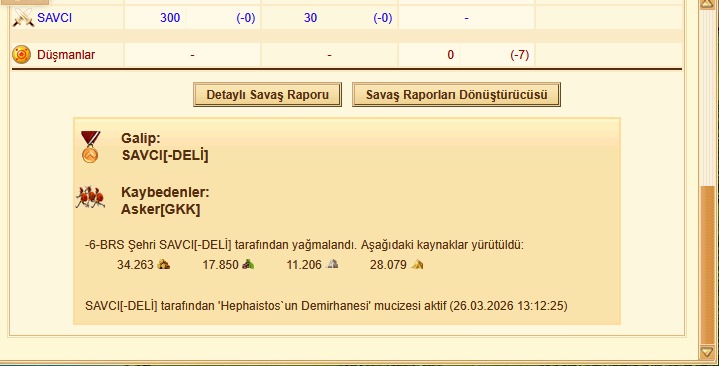Click the wine grapes icon next to 17.850
This screenshot has height=366, width=719.
point(248,264)
